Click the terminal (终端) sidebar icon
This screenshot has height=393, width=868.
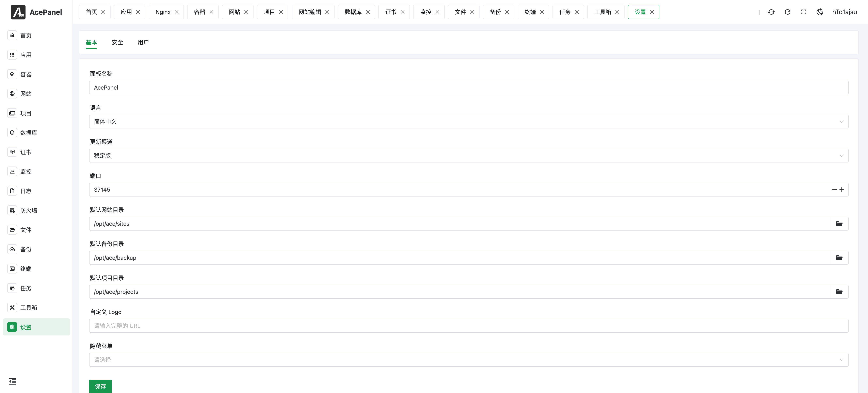12,269
